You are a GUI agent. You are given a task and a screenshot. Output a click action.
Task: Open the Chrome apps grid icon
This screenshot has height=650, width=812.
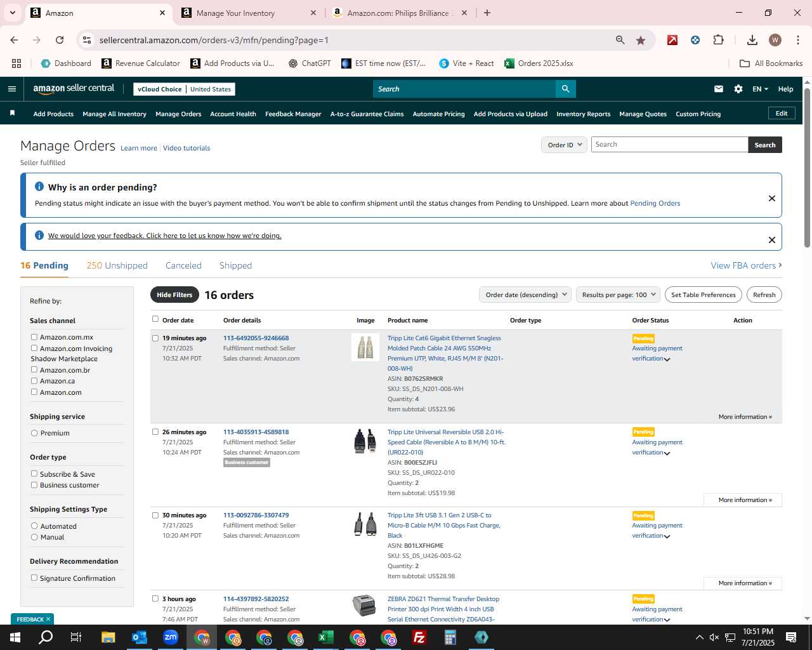point(16,63)
